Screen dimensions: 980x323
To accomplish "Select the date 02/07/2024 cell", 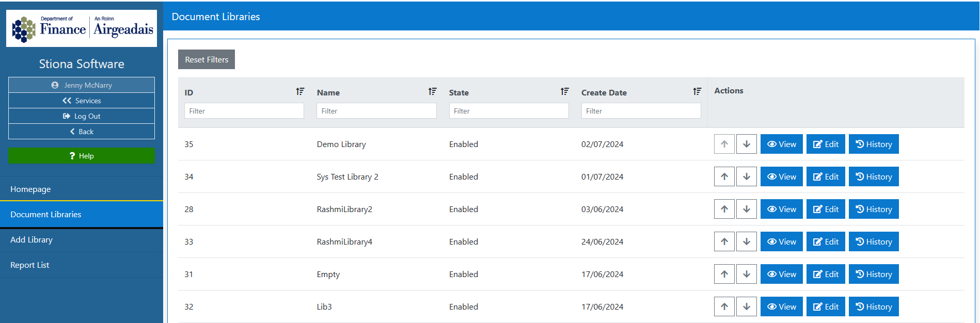I will (602, 144).
